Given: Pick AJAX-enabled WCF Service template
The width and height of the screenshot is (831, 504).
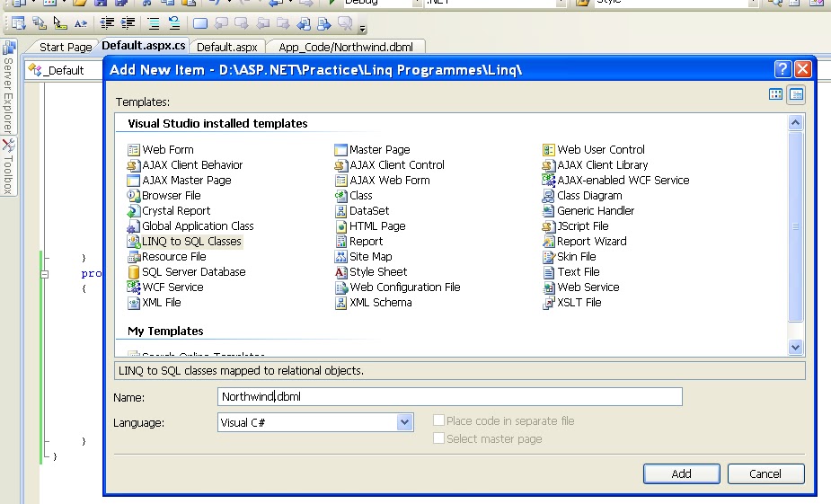Looking at the screenshot, I should click(x=615, y=181).
